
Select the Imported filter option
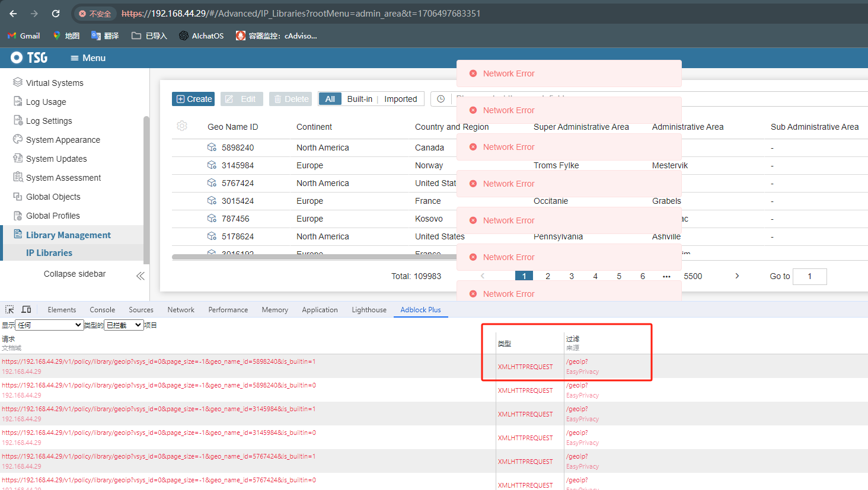coord(400,99)
